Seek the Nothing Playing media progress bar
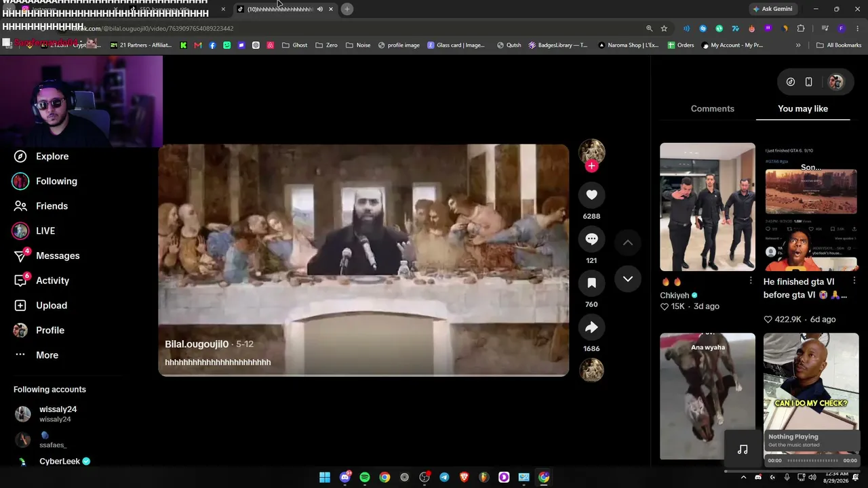The image size is (868, 488). pyautogui.click(x=812, y=461)
